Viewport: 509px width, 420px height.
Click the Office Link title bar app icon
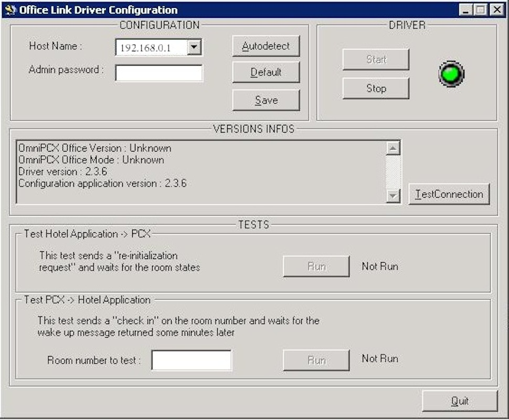10,10
